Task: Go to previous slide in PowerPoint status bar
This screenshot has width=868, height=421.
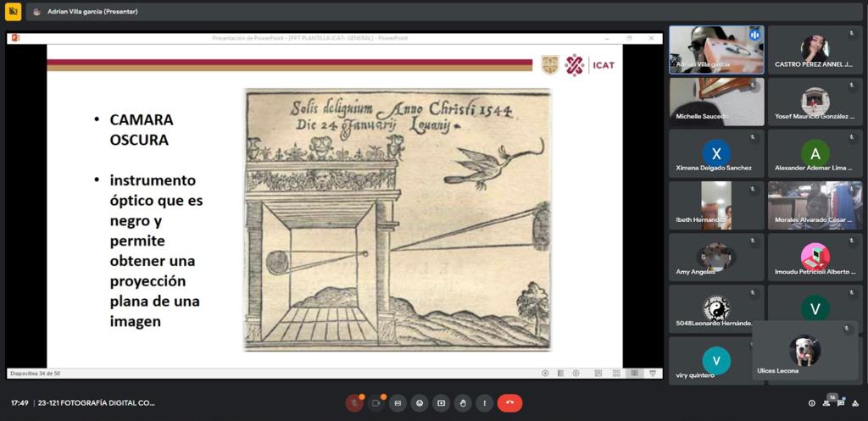Action: [x=545, y=374]
